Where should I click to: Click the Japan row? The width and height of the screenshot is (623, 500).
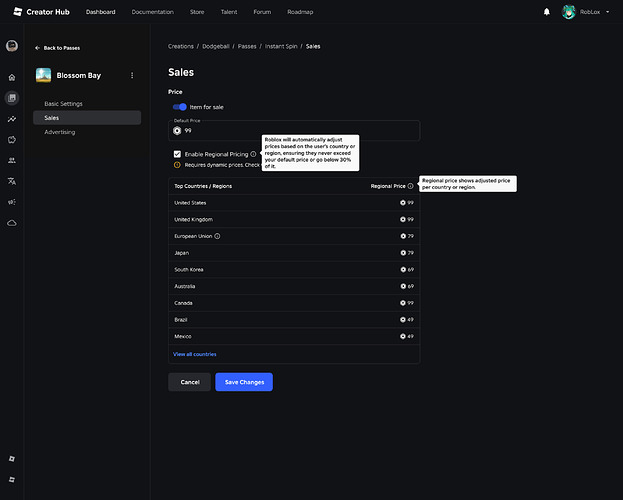[x=294, y=253]
